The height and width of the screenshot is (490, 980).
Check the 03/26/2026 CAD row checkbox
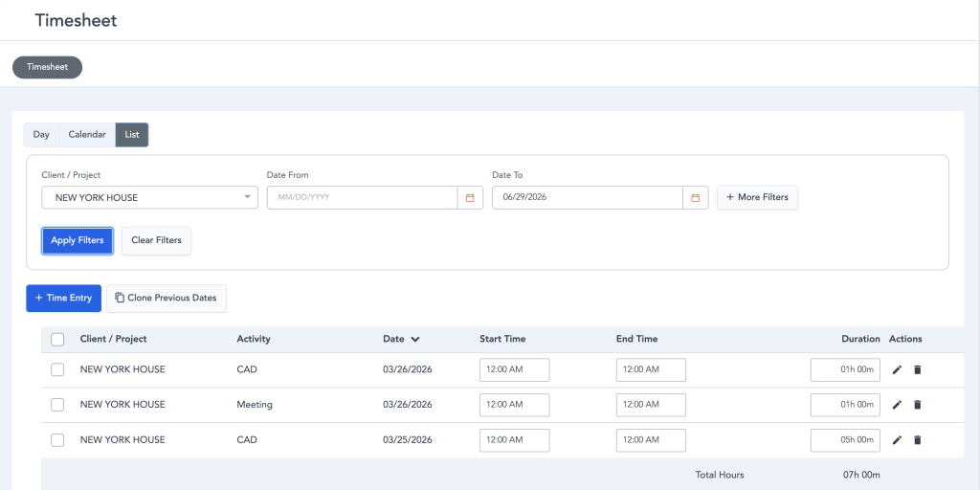coord(57,369)
